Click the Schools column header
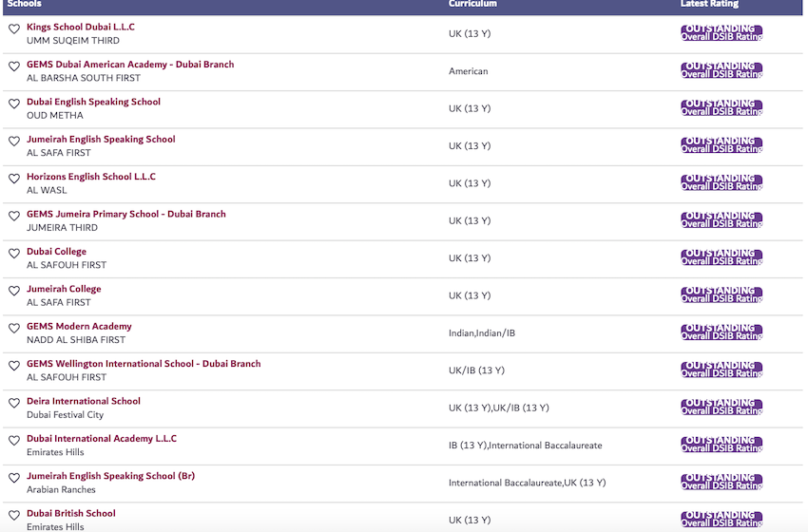 coord(25,5)
